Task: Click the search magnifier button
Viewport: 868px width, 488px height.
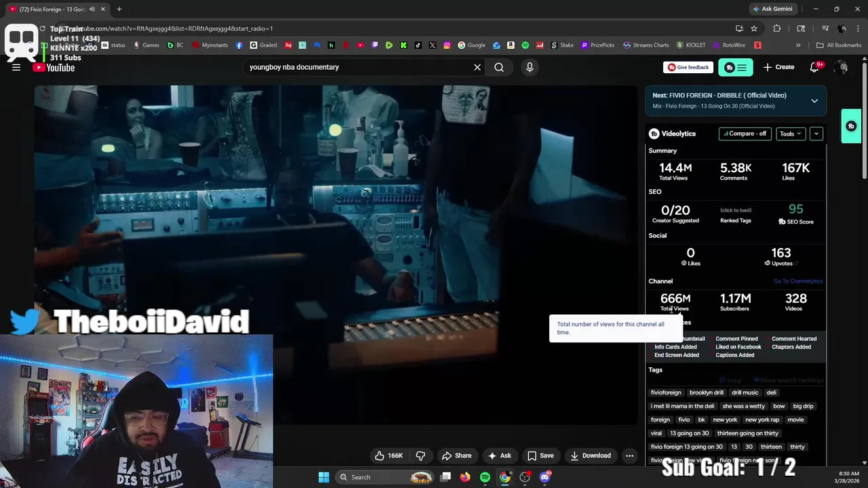Action: click(x=499, y=67)
